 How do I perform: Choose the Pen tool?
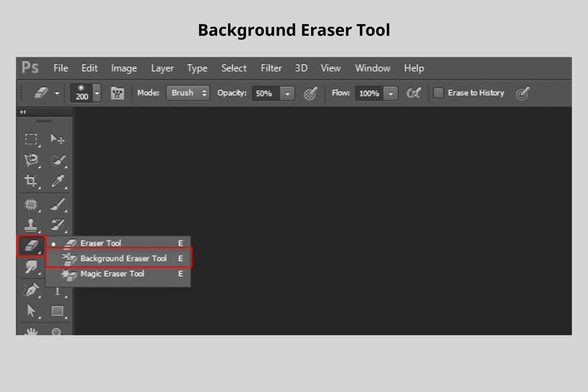(x=30, y=290)
